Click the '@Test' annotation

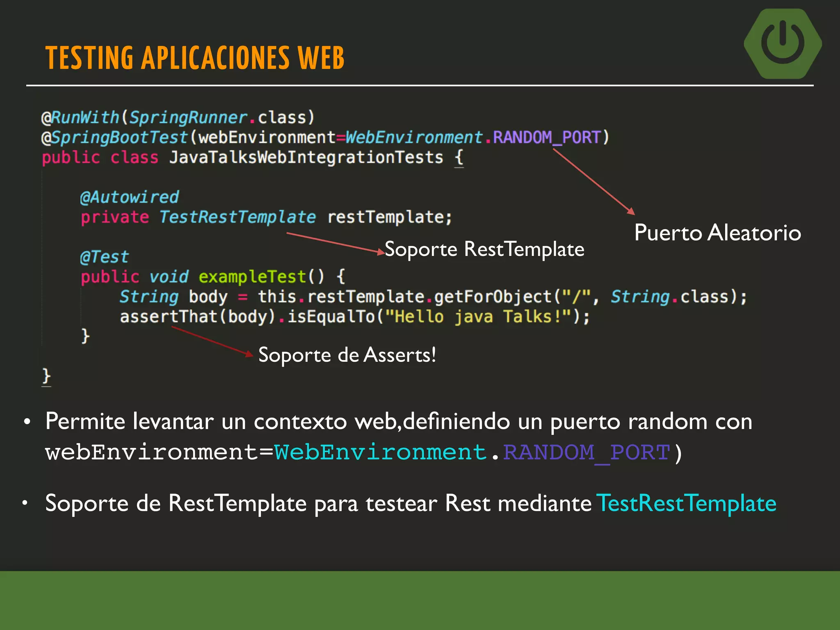[x=104, y=257]
